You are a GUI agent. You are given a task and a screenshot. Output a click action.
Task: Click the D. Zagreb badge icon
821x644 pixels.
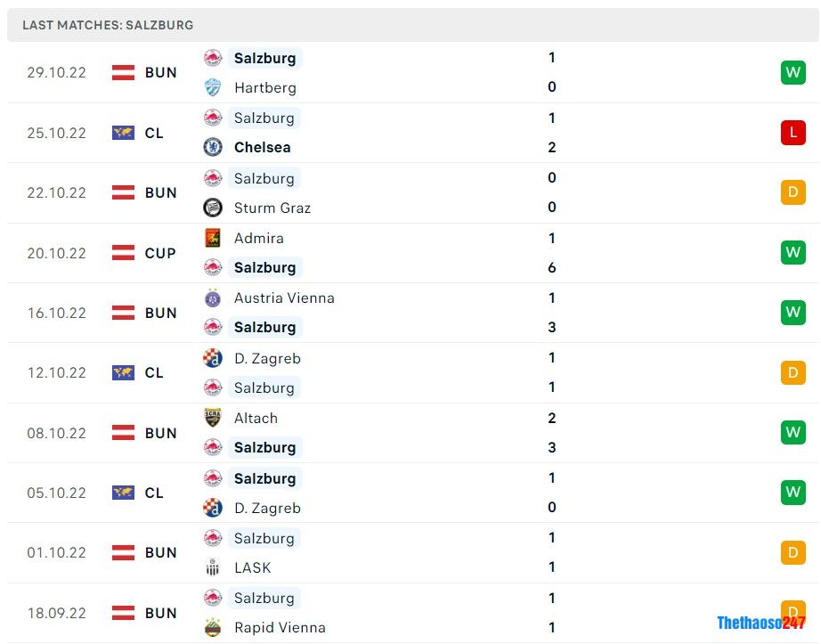tap(213, 358)
